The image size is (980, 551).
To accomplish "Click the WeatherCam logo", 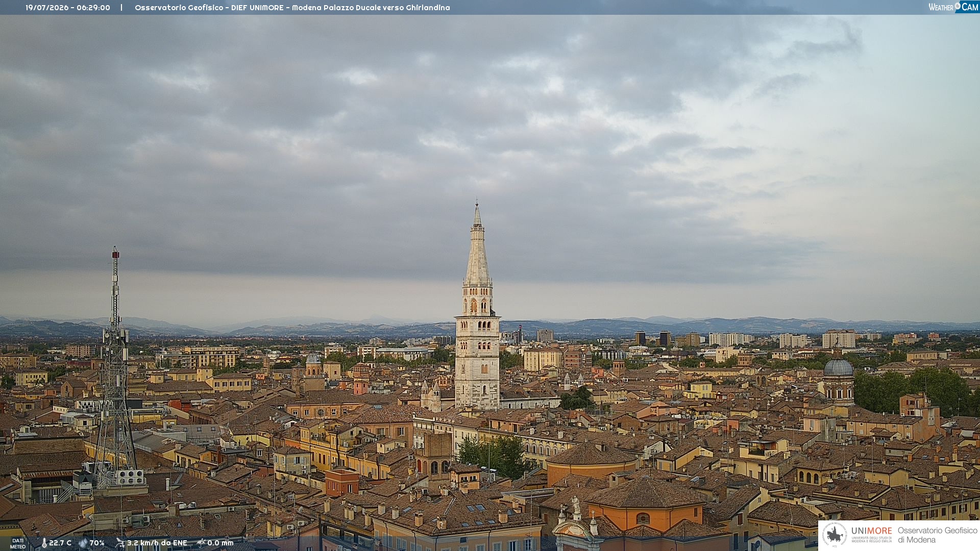I will 953,7.
